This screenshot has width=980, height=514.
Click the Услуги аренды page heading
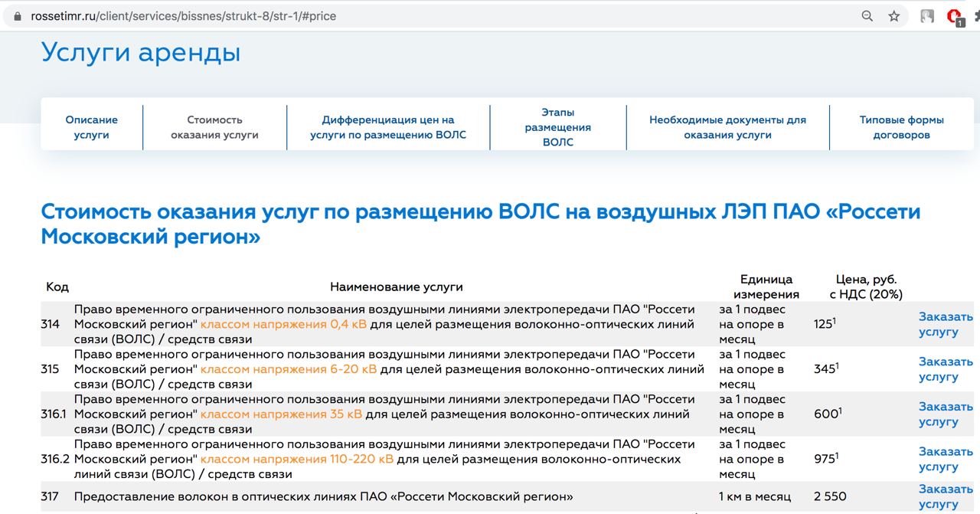[x=141, y=52]
